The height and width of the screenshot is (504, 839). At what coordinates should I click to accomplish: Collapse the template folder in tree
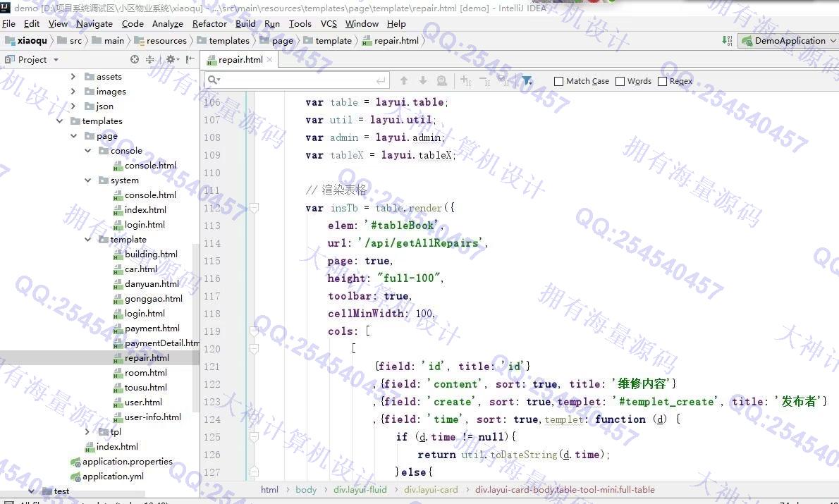pyautogui.click(x=88, y=240)
